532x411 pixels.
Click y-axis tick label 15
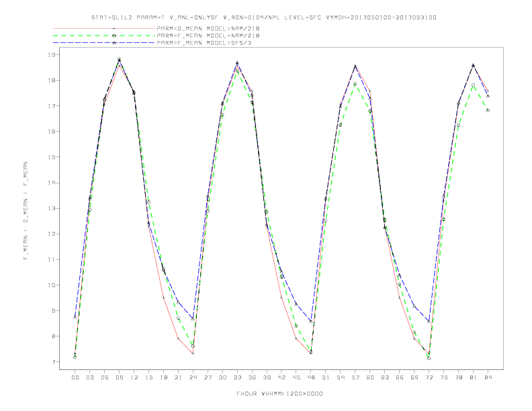(x=53, y=157)
